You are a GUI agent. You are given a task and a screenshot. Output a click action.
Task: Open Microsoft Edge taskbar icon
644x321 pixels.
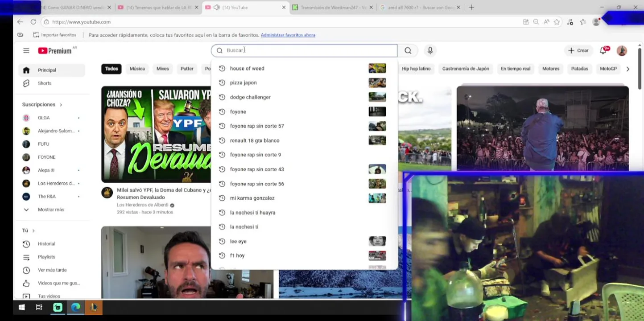click(76, 307)
